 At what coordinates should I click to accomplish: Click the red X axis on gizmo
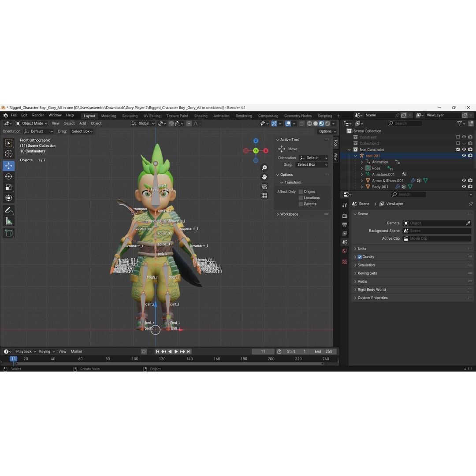coord(266,151)
